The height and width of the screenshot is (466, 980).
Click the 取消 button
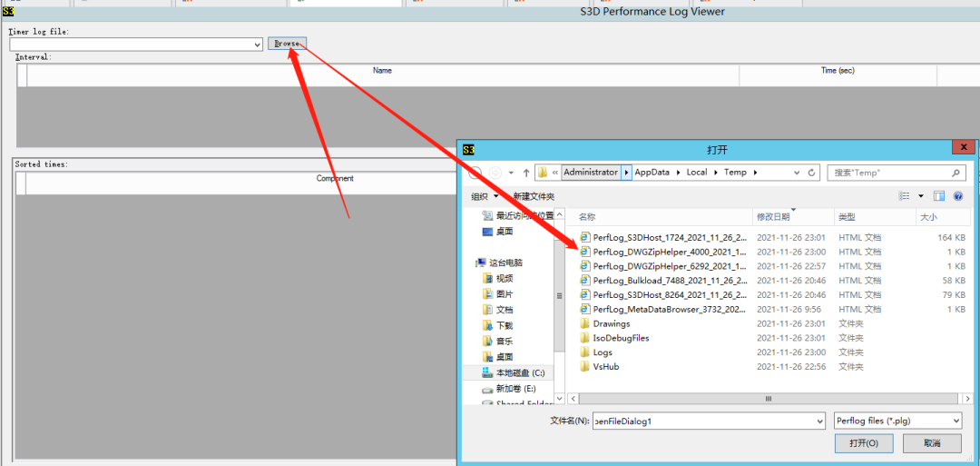click(932, 443)
